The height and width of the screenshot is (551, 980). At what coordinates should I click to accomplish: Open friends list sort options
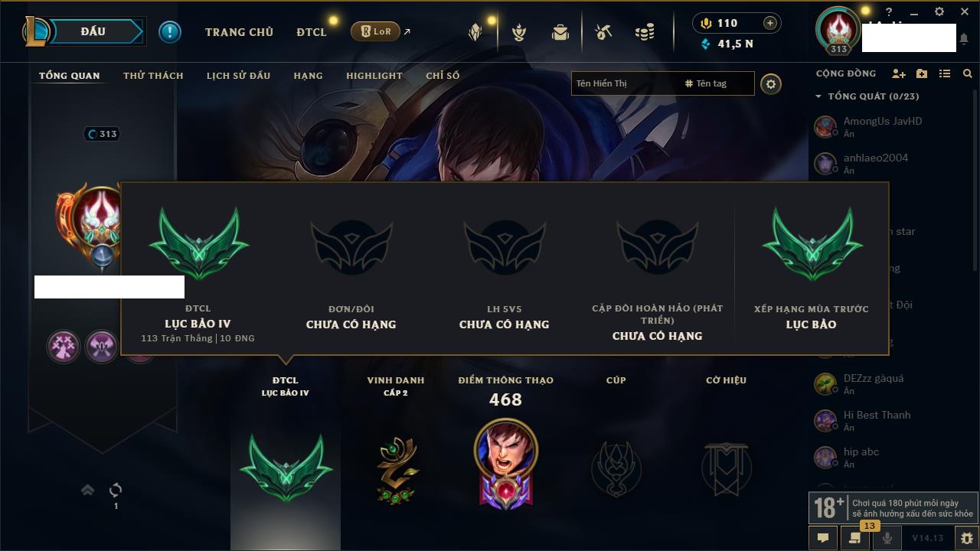point(945,73)
